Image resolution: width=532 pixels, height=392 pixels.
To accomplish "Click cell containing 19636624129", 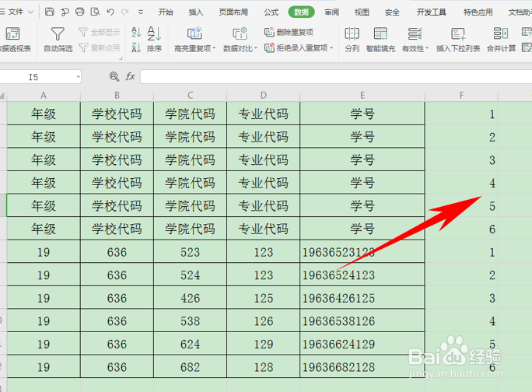I will (x=362, y=344).
